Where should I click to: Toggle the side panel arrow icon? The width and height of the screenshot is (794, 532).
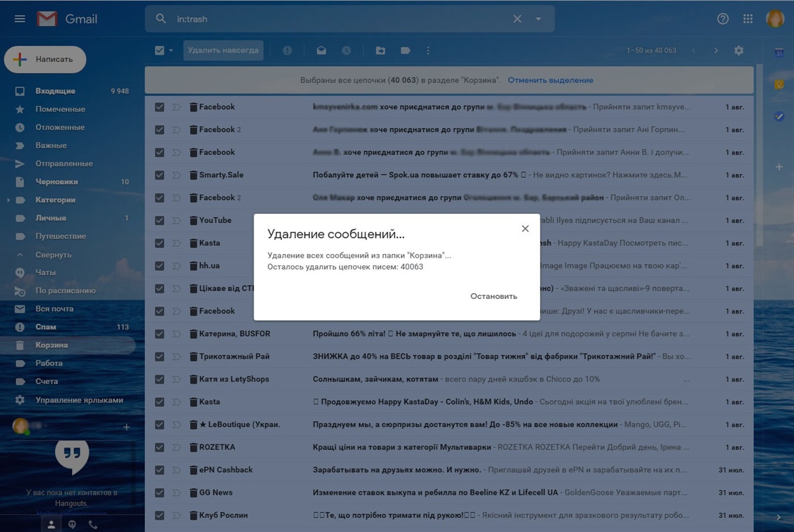tap(779, 518)
